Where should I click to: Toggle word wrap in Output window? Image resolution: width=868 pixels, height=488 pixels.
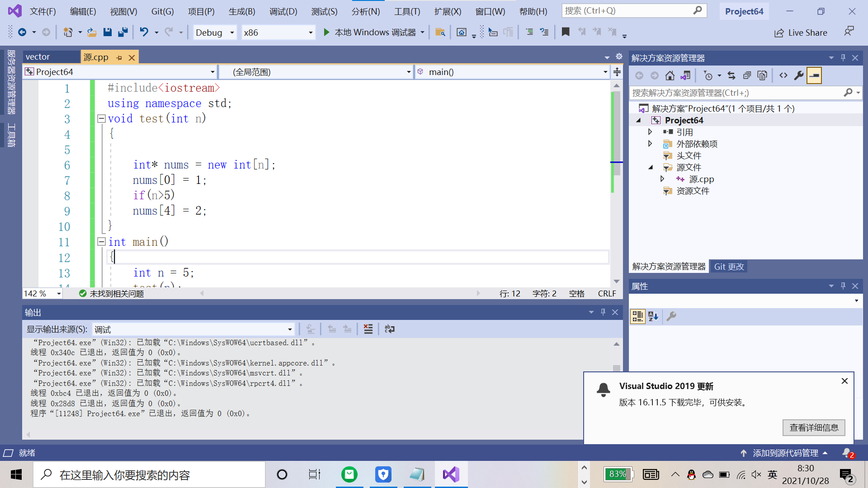[x=389, y=329]
